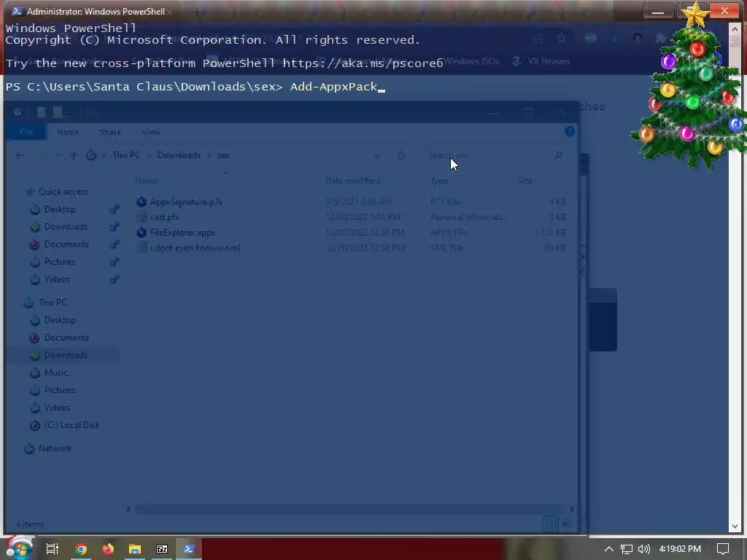The height and width of the screenshot is (560, 747).
Task: Click Downloads in the address breadcrumb
Action: pos(179,155)
